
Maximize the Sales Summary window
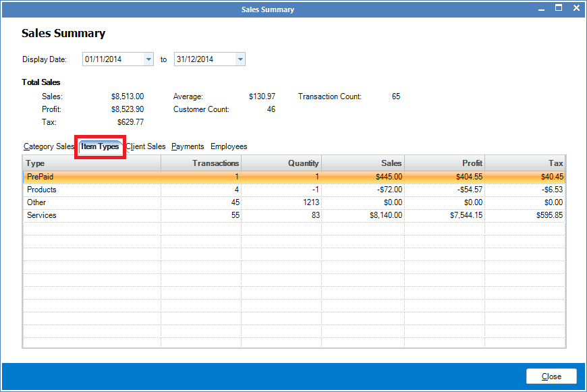(x=559, y=8)
